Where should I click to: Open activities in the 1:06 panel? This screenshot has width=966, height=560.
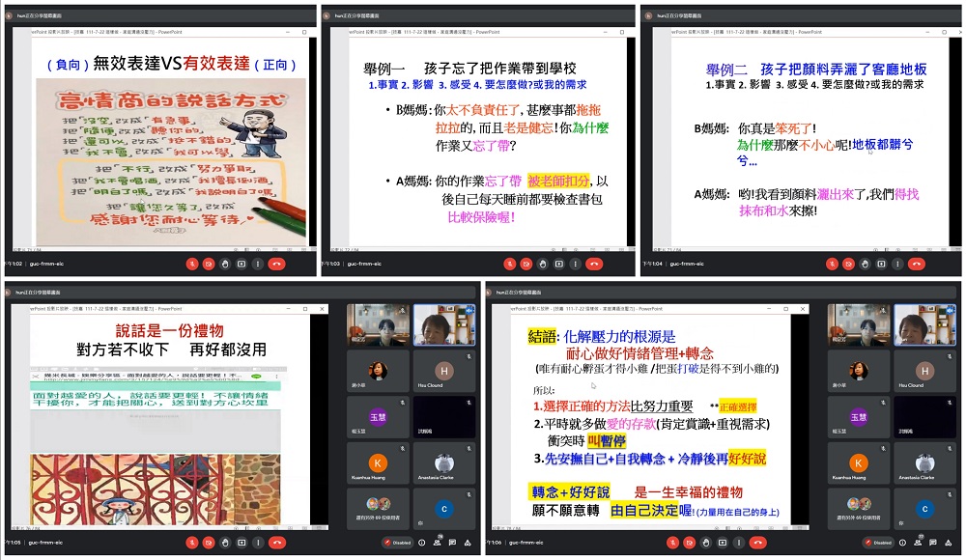tap(949, 543)
